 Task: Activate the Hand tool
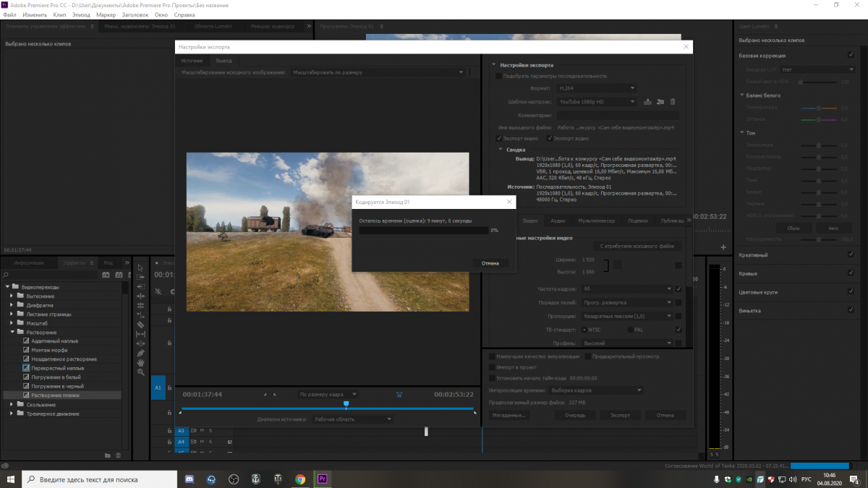[140, 362]
